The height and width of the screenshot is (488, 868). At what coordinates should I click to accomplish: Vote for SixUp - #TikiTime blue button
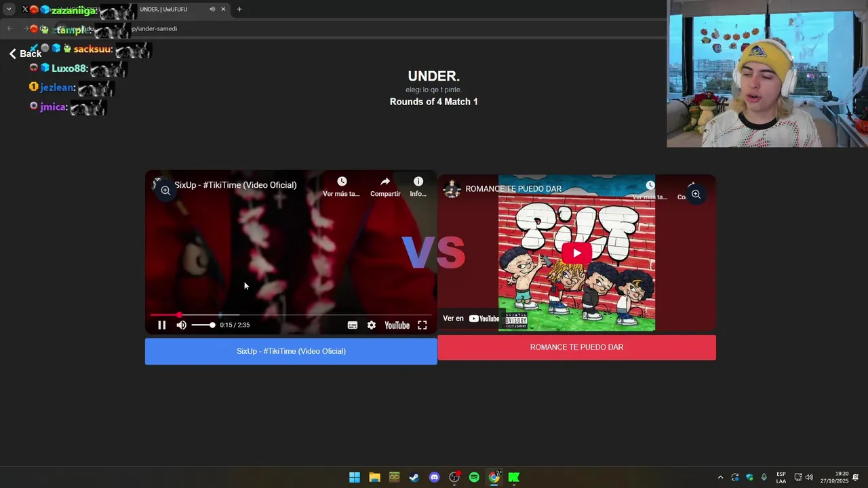[291, 351]
